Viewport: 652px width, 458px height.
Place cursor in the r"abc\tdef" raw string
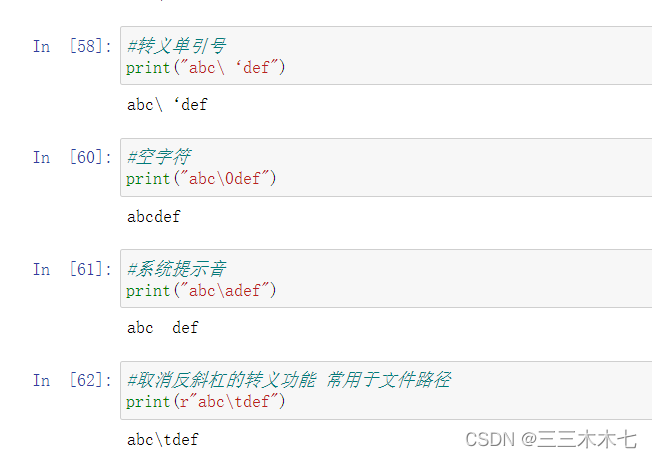pyautogui.click(x=231, y=401)
